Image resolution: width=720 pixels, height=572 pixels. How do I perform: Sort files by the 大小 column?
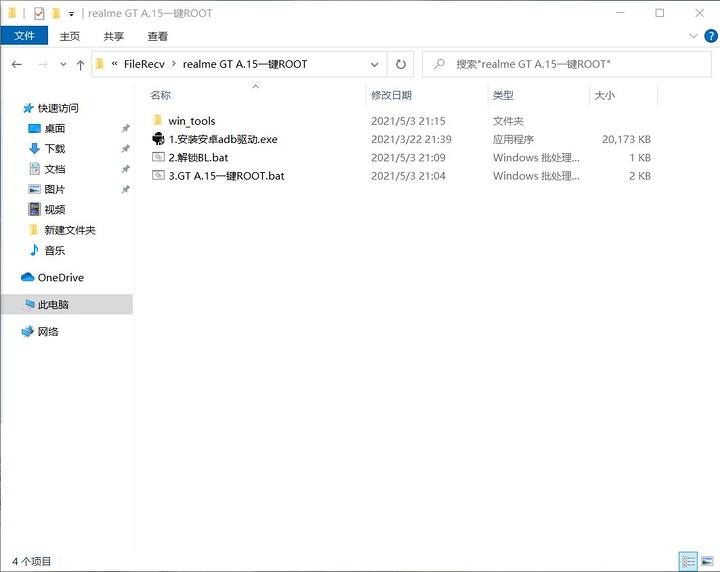pos(604,95)
